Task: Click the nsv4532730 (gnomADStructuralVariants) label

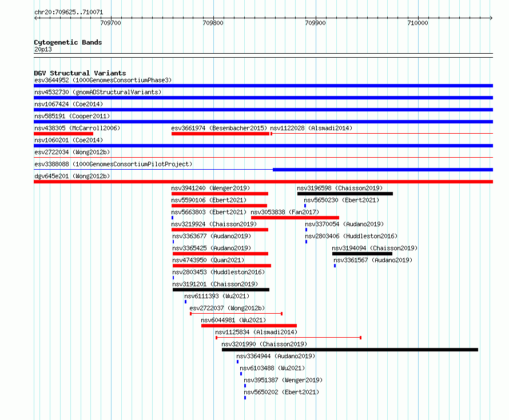Action: [98, 92]
